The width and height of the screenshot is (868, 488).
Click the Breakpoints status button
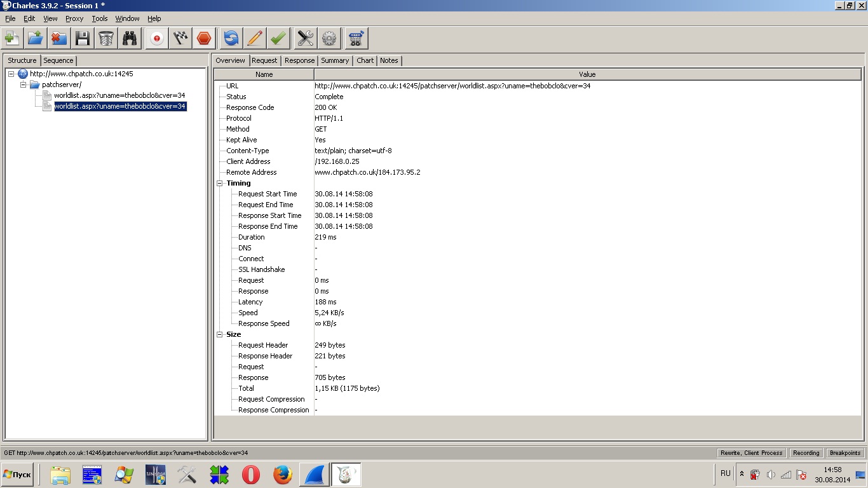(x=844, y=453)
